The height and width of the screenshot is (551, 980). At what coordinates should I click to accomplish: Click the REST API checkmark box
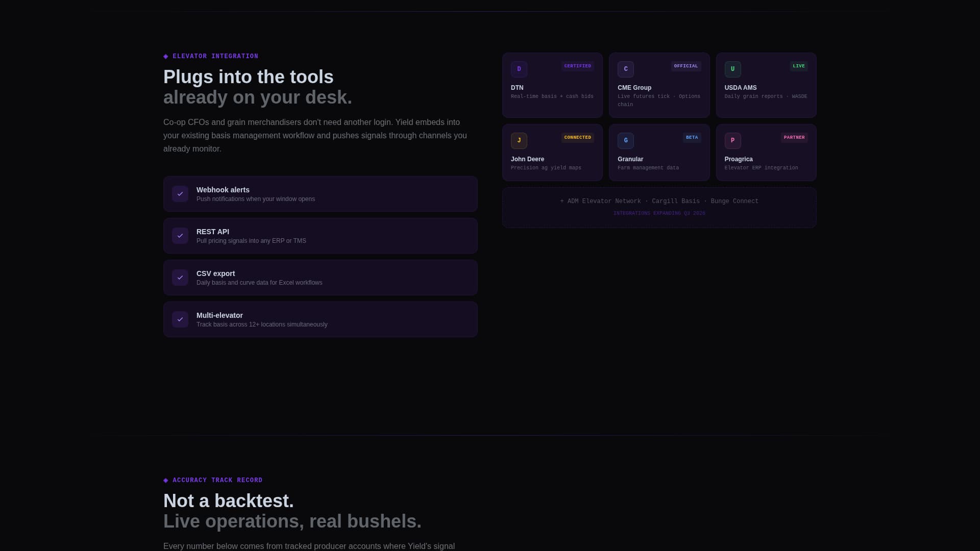180,236
